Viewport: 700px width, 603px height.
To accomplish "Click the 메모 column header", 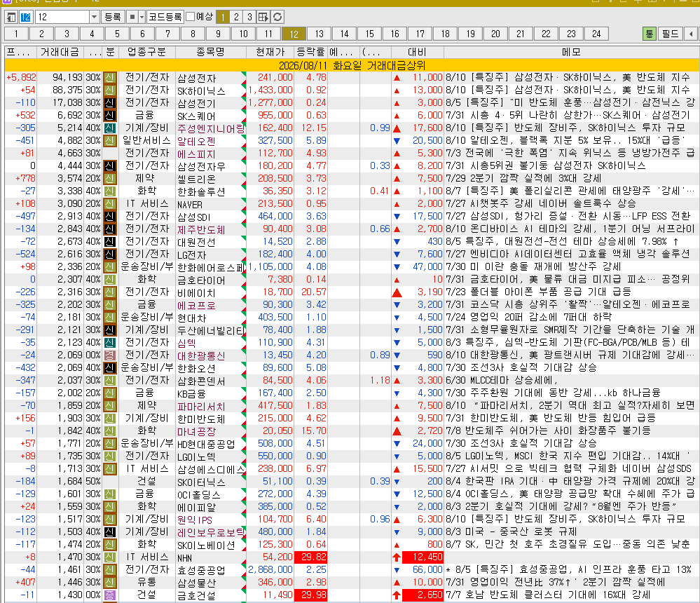I will 571,53.
